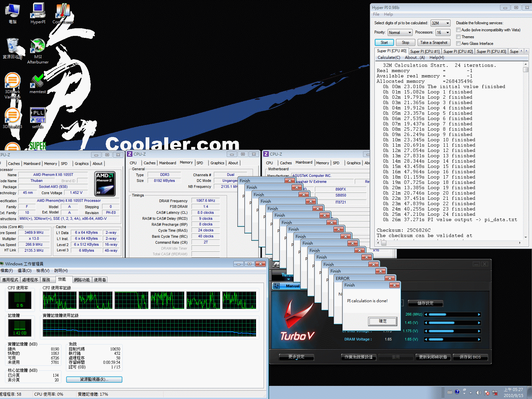The width and height of the screenshot is (532, 399).
Task: Open the 3DMark03 desktop shortcut
Action: click(13, 118)
